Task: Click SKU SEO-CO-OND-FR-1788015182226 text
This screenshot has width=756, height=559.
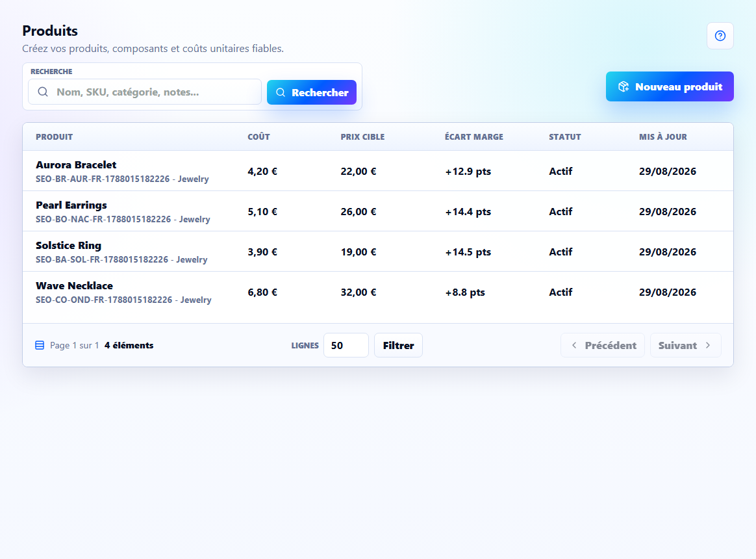Action: pos(104,300)
